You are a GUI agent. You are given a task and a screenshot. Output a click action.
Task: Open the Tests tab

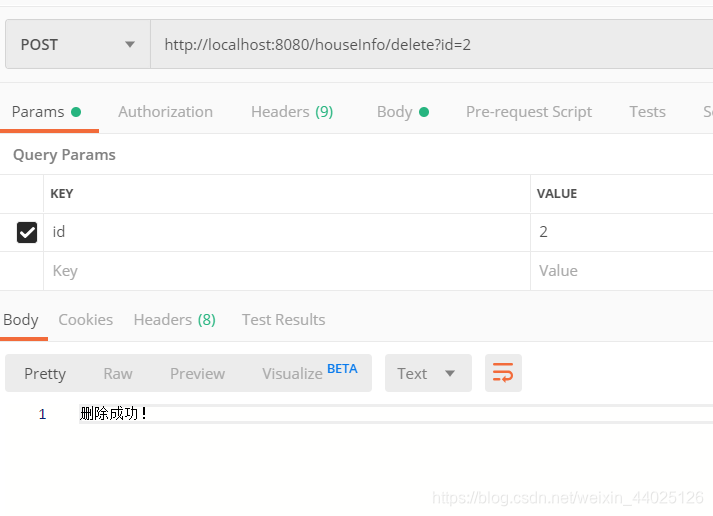pyautogui.click(x=648, y=112)
